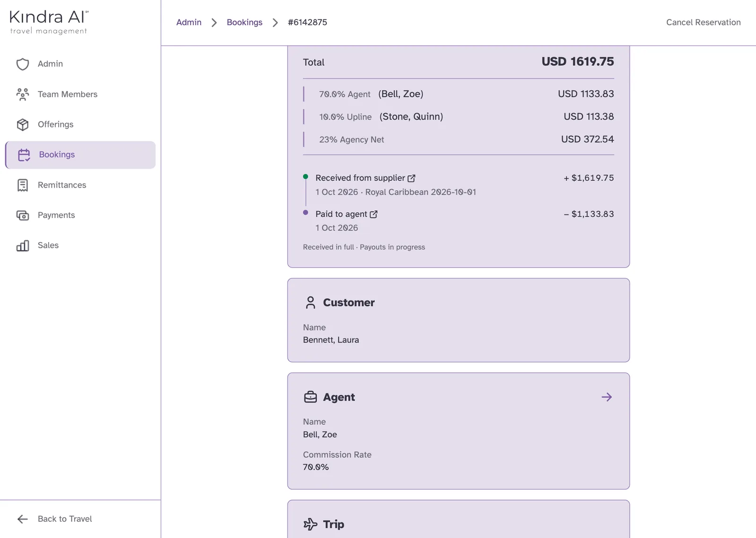Click agent name Bell, Zoe in Agent card
This screenshot has width=756, height=538.
pos(320,434)
